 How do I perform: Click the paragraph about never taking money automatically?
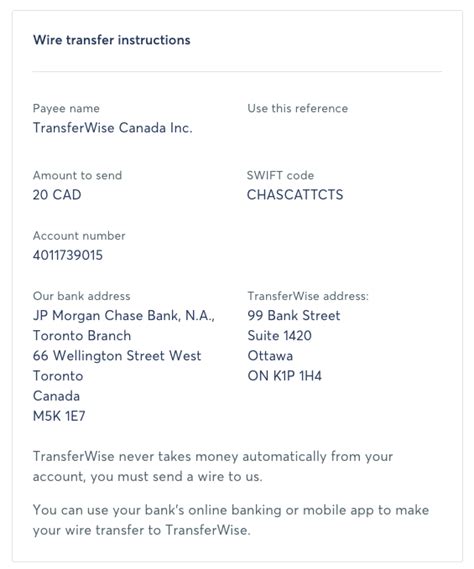tap(213, 466)
